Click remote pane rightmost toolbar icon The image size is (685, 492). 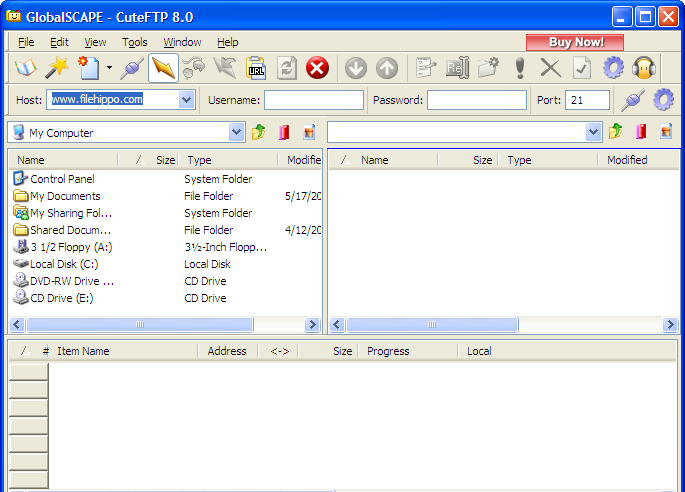click(666, 132)
